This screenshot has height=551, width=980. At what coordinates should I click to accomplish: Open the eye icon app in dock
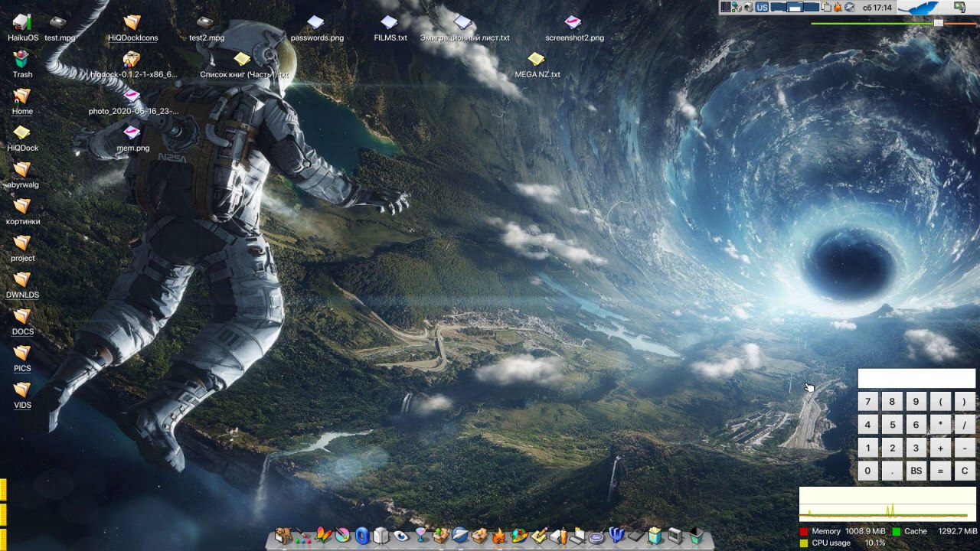(x=401, y=536)
